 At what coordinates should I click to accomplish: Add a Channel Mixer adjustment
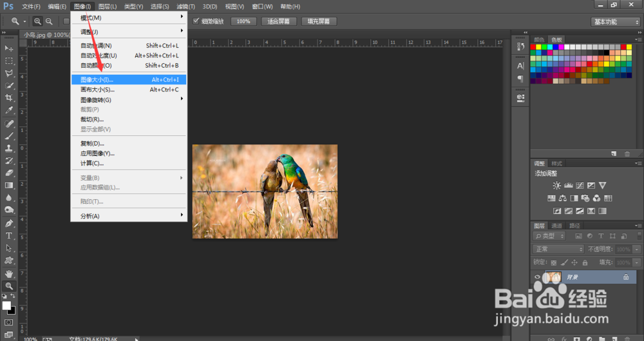(x=596, y=199)
